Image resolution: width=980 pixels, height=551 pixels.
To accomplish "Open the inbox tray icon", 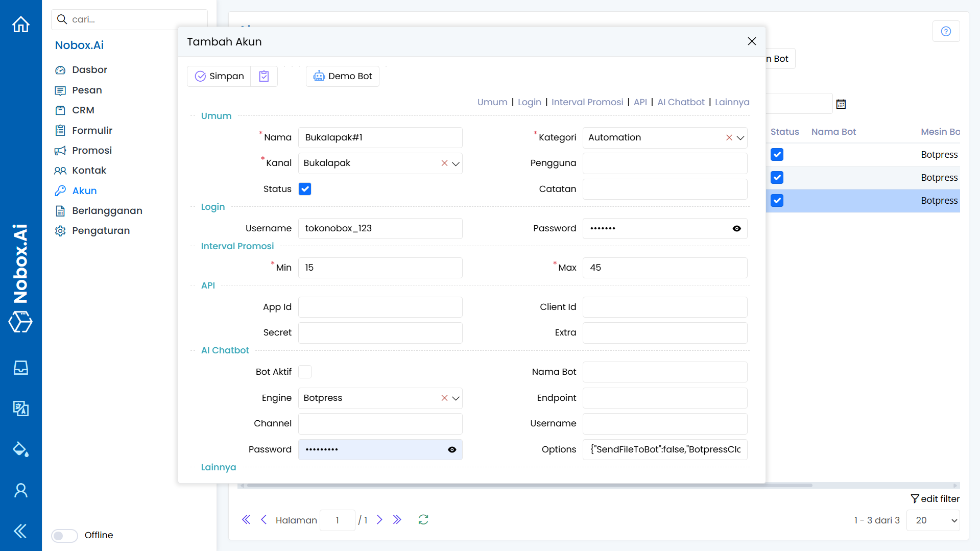I will [21, 368].
